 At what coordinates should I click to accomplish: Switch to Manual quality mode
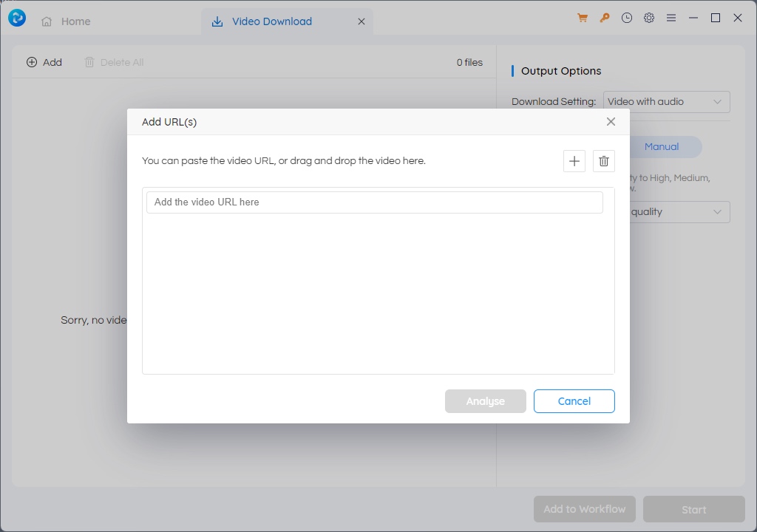click(662, 146)
